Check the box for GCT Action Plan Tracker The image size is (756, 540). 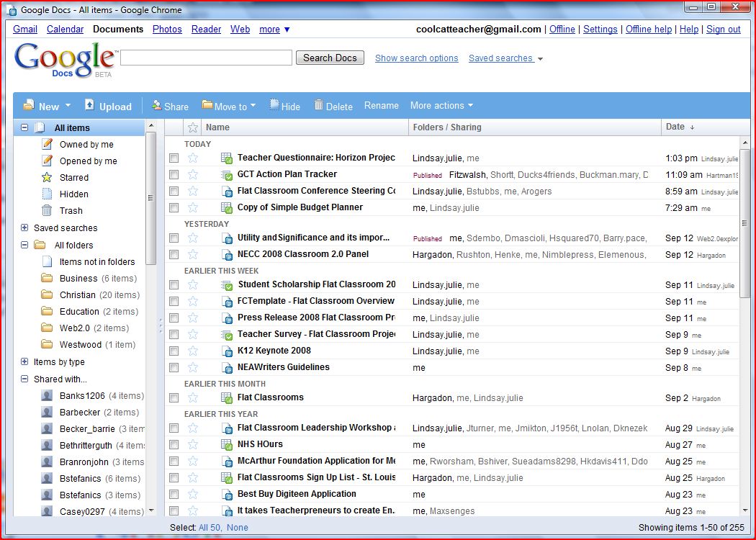tap(174, 174)
